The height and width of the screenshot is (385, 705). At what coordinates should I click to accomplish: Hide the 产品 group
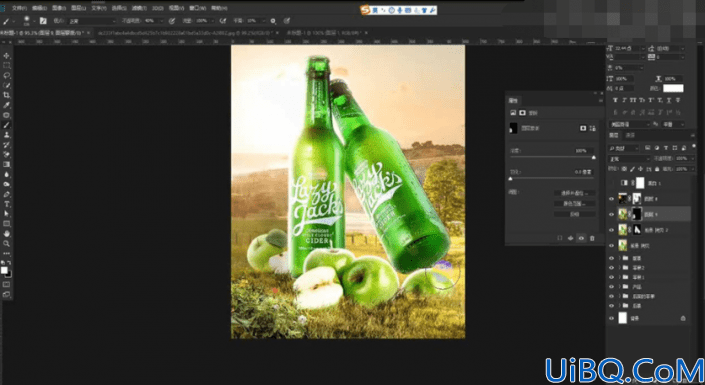(611, 287)
